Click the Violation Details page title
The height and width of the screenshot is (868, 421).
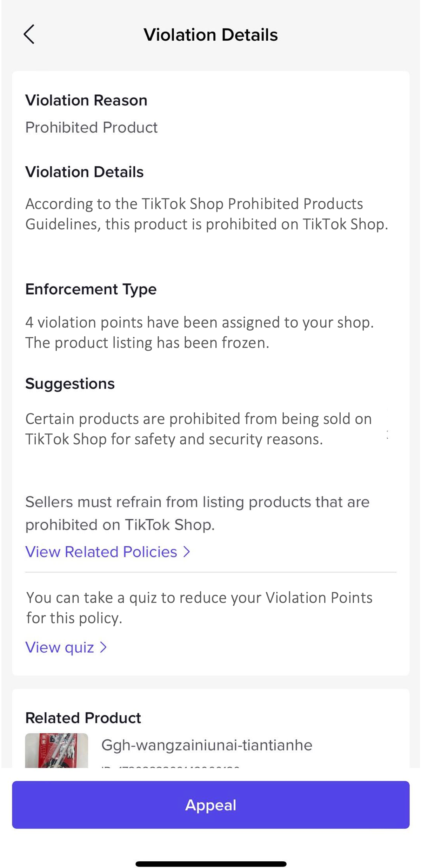coord(210,35)
